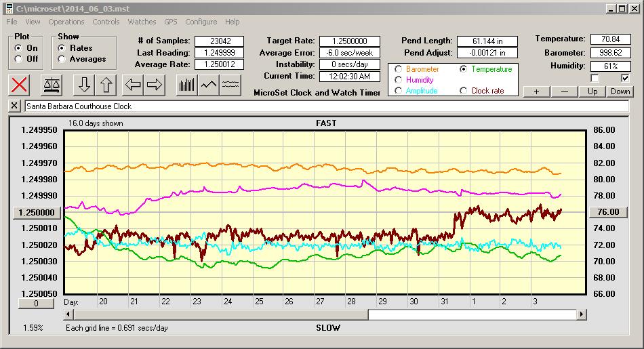644x349 pixels.
Task: Click the up arrow toolbar button
Action: tap(106, 85)
